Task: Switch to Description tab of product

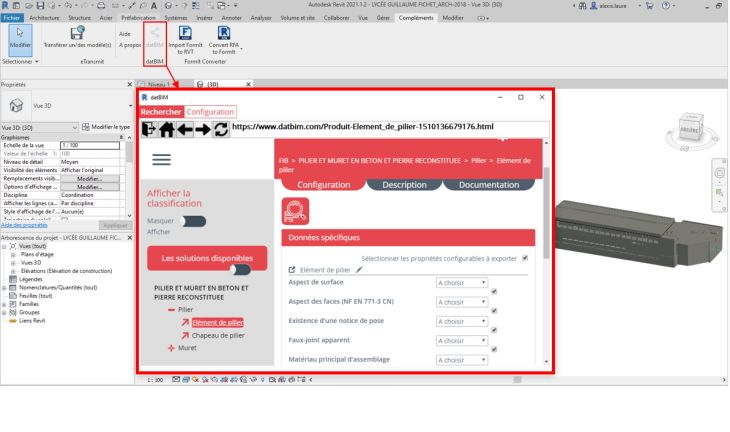Action: (x=404, y=185)
